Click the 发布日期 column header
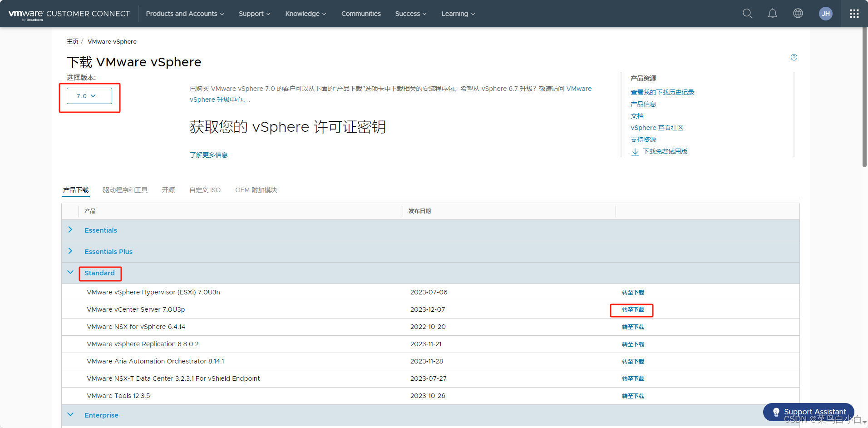The height and width of the screenshot is (428, 868). coord(419,211)
